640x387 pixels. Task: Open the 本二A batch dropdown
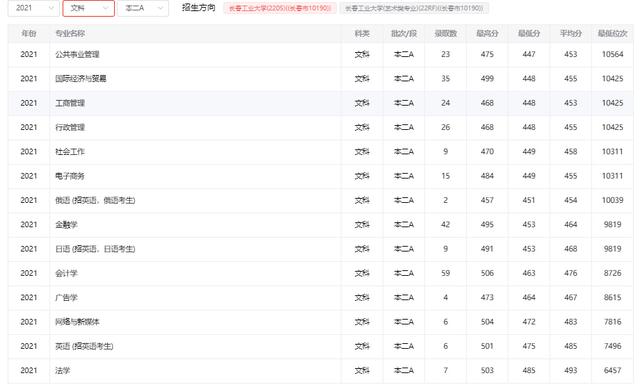pyautogui.click(x=143, y=8)
